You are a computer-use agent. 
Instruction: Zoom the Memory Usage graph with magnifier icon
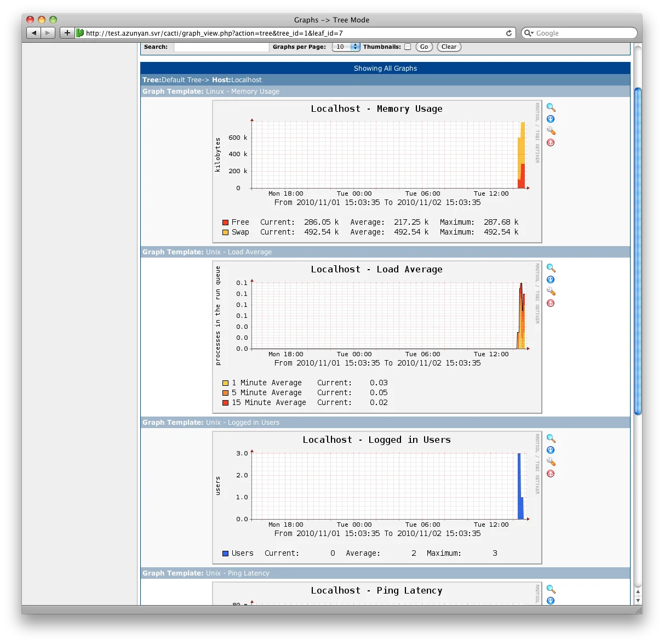click(x=551, y=108)
